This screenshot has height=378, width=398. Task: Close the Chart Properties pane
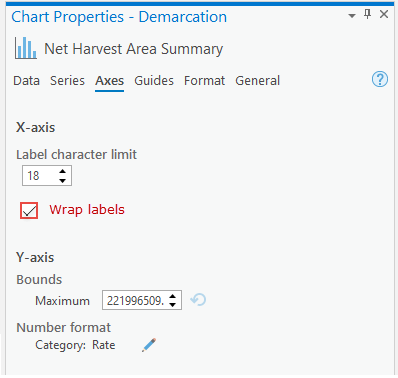click(x=384, y=14)
